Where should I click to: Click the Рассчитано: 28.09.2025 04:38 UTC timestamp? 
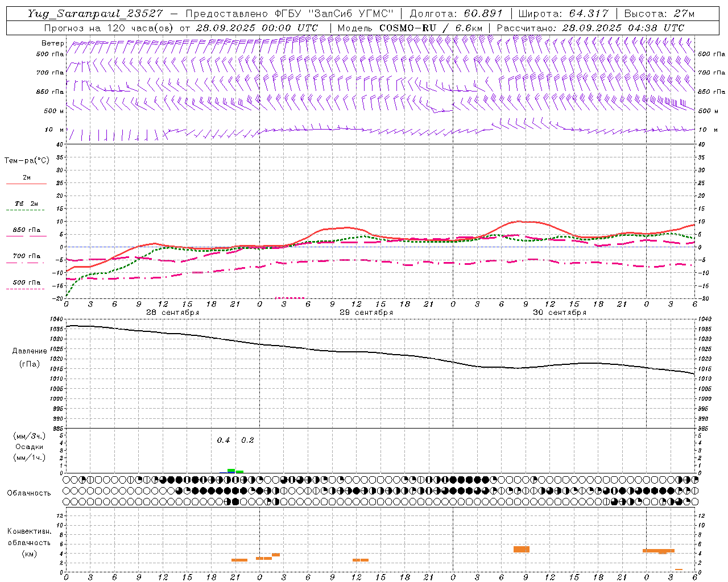590,28
